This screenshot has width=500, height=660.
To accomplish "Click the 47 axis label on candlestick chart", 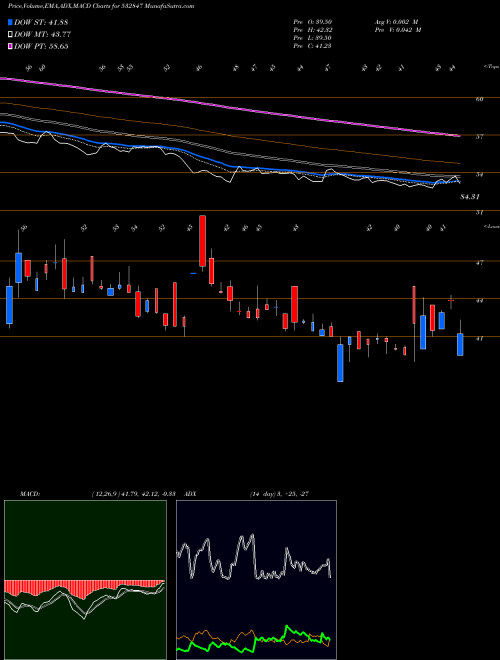I will [479, 263].
